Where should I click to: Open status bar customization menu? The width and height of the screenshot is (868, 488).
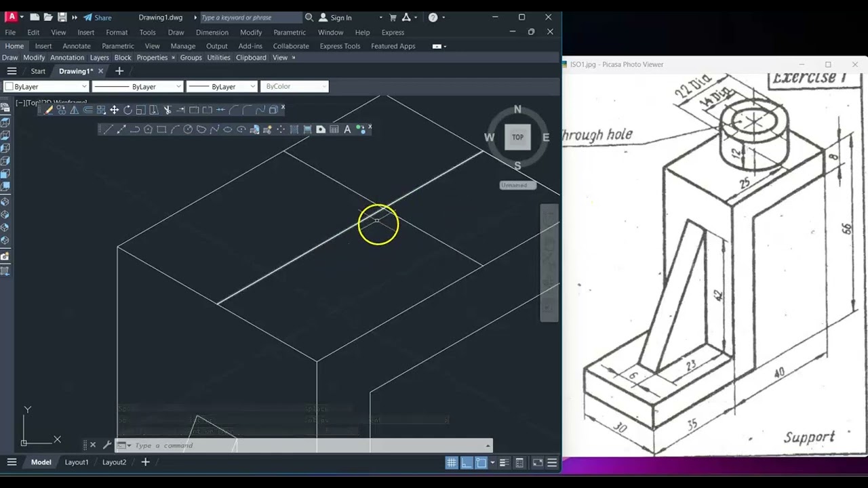[x=552, y=463]
